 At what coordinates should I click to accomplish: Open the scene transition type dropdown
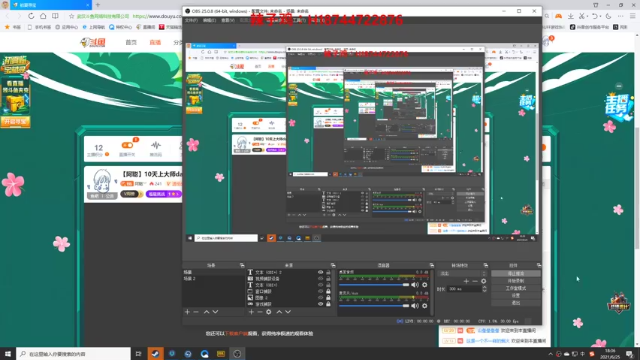tap(462, 273)
